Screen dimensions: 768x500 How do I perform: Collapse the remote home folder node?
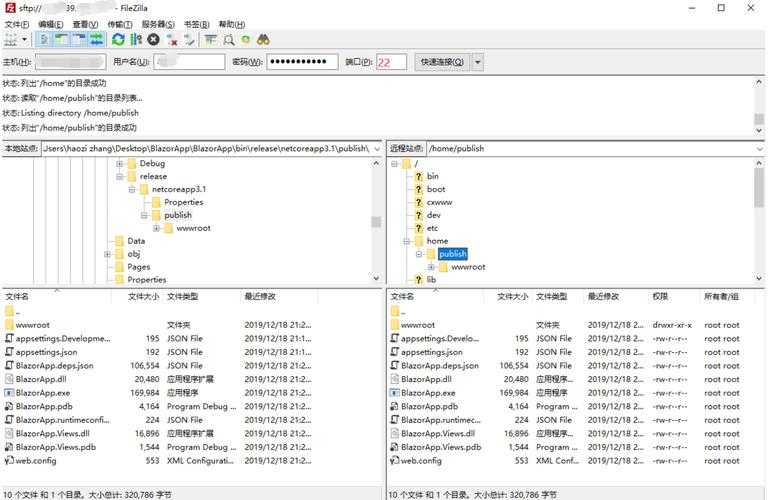pyautogui.click(x=406, y=241)
